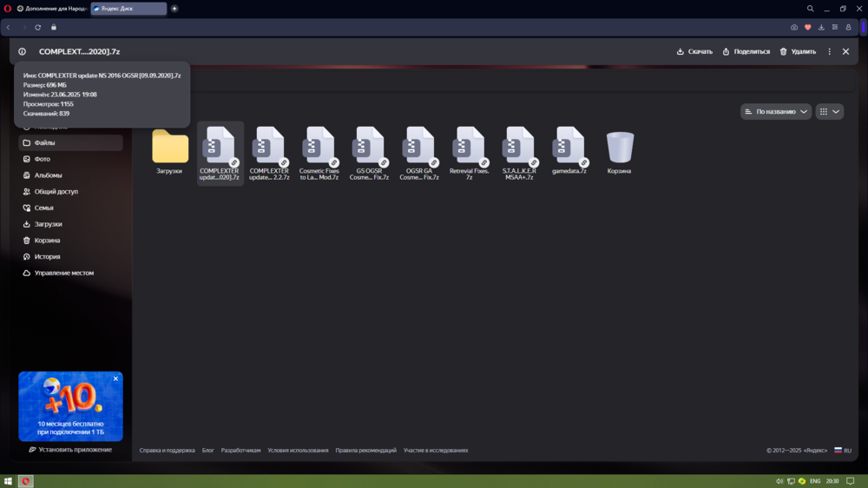This screenshot has width=868, height=488.
Task: Share the file via Поделиться
Action: tap(746, 51)
